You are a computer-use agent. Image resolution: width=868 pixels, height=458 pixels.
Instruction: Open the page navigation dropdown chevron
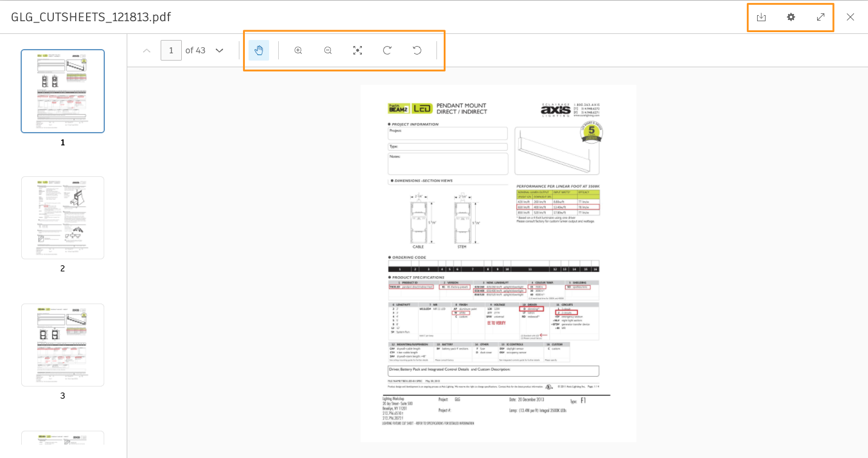point(219,50)
